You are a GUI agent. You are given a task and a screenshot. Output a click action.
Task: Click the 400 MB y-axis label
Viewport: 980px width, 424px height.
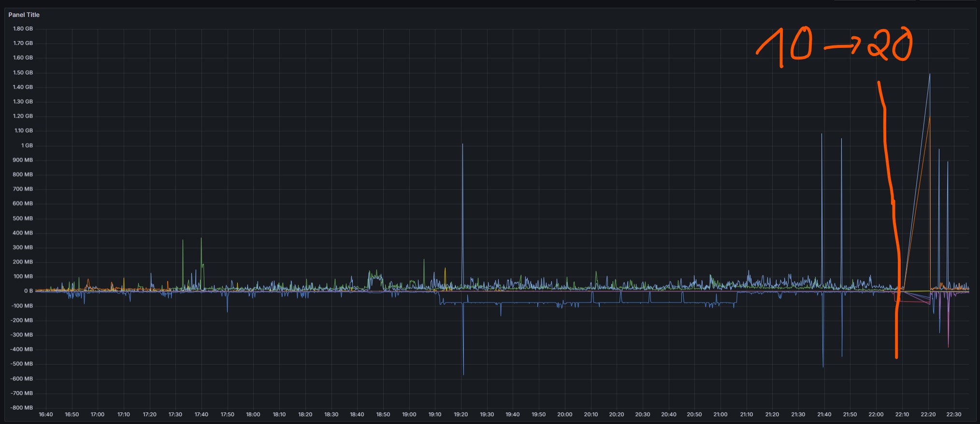[x=23, y=233]
